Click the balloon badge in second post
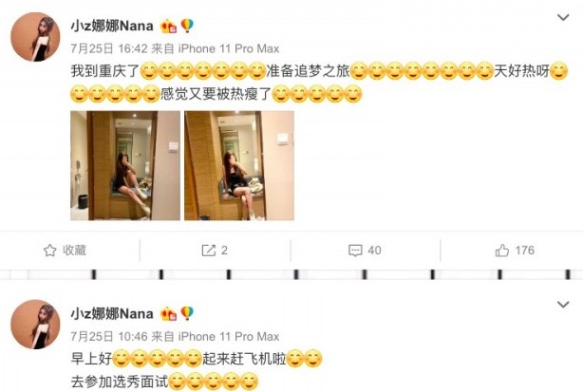 (187, 313)
